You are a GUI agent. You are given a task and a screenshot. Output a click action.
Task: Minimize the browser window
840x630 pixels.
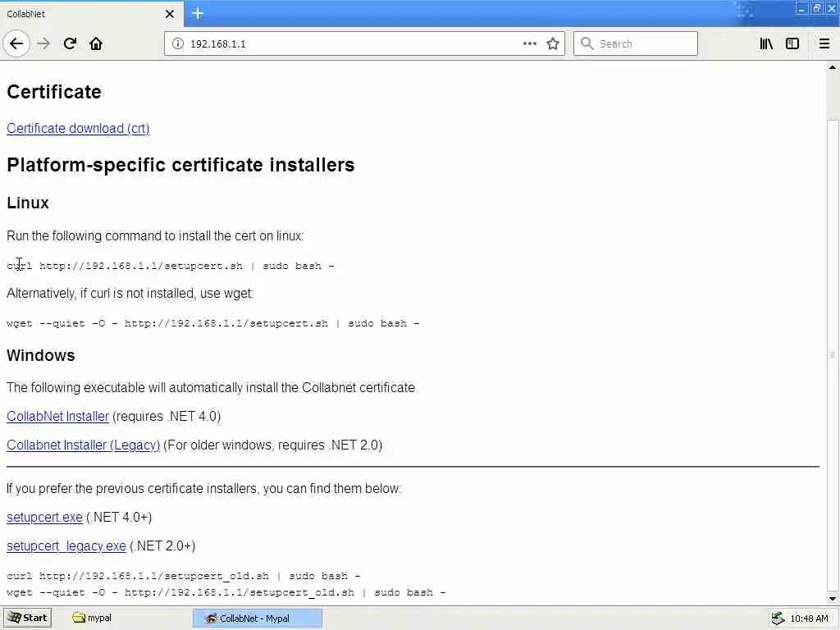[x=801, y=9]
